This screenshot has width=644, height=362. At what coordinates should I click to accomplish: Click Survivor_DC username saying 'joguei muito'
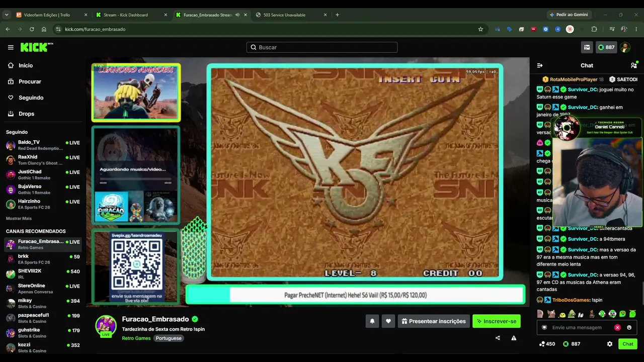(x=583, y=89)
